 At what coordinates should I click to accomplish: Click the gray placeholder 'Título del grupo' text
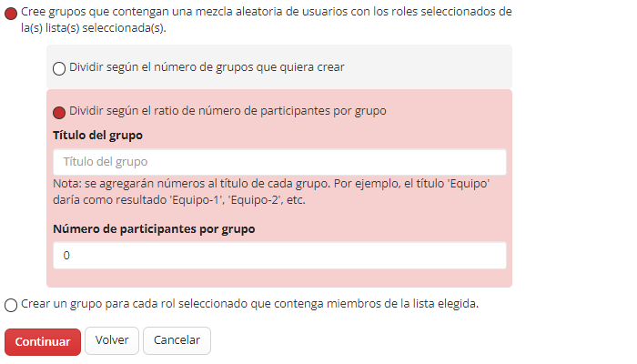(x=106, y=162)
